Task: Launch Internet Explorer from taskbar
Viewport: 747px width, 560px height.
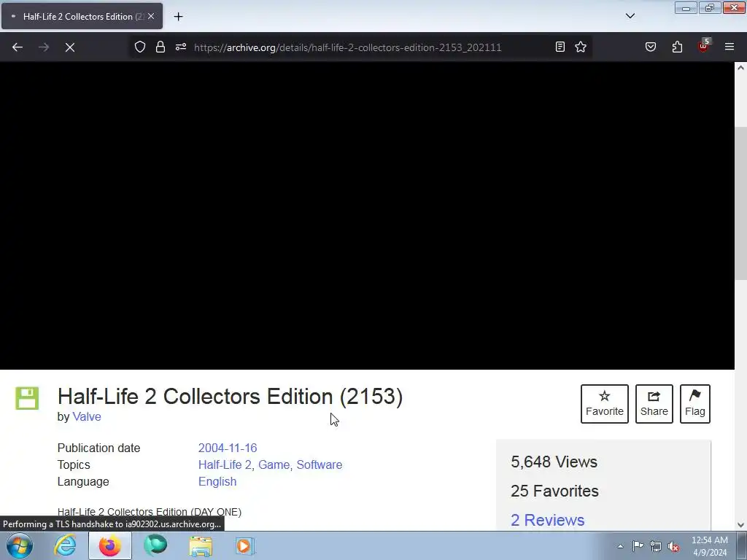Action: 65,545
